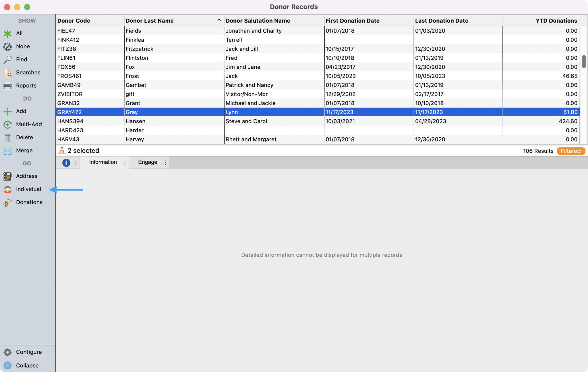Click the Delete trash can icon

7,137
